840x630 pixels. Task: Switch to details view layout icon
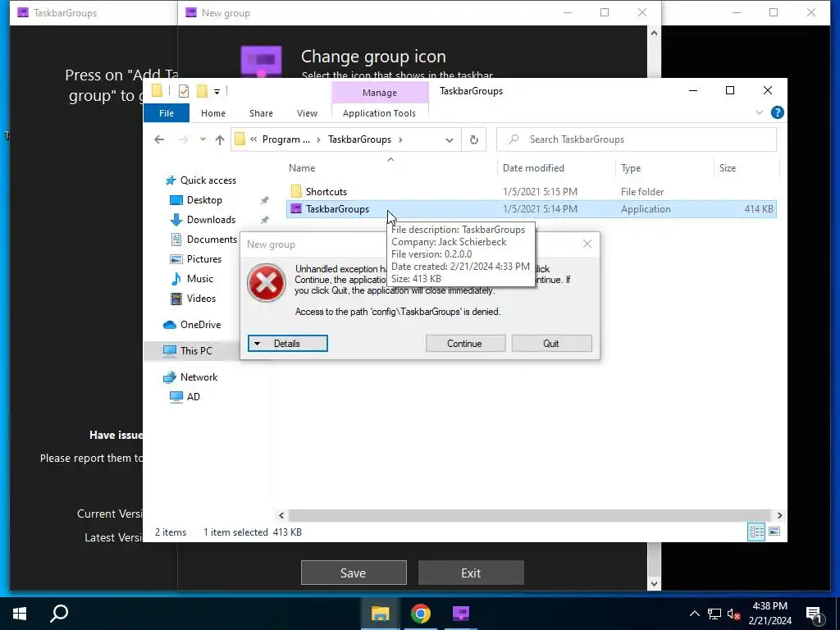pyautogui.click(x=756, y=532)
